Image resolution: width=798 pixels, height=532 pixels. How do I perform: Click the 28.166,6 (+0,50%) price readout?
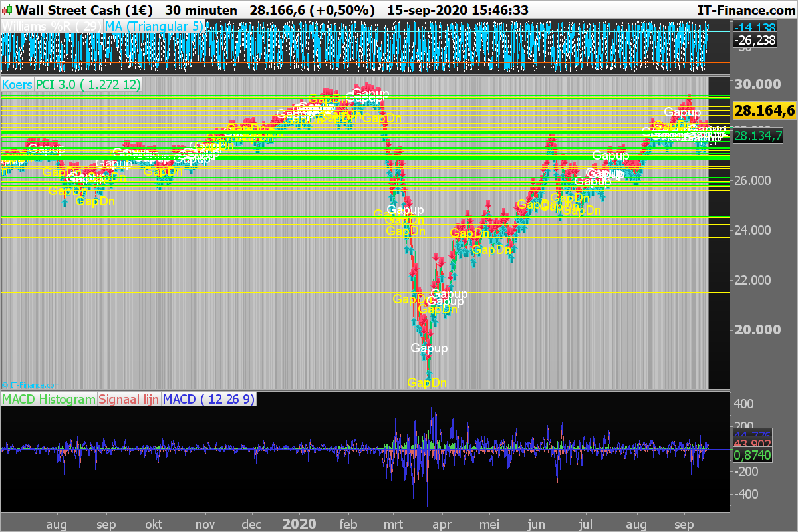312,10
